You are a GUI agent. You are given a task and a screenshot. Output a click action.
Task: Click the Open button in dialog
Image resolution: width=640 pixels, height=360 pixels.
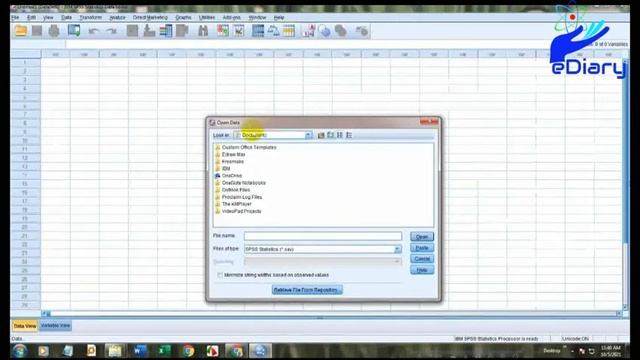(422, 237)
